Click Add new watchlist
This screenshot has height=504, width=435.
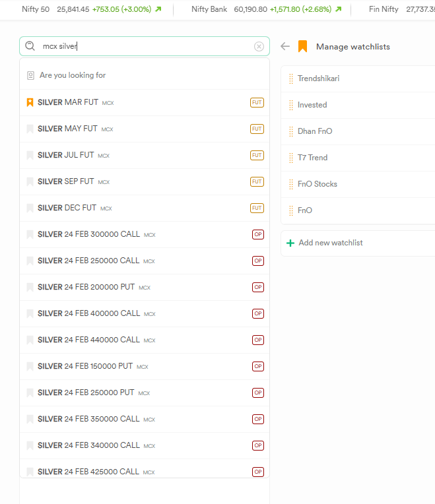330,243
